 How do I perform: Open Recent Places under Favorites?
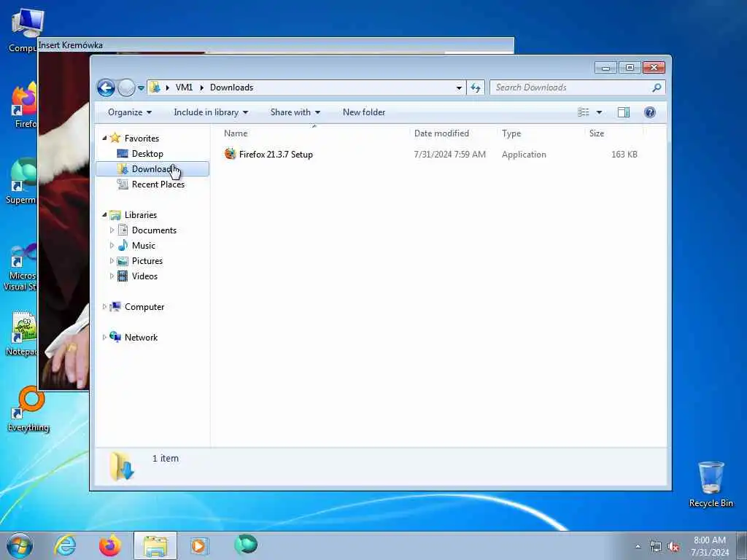point(158,184)
